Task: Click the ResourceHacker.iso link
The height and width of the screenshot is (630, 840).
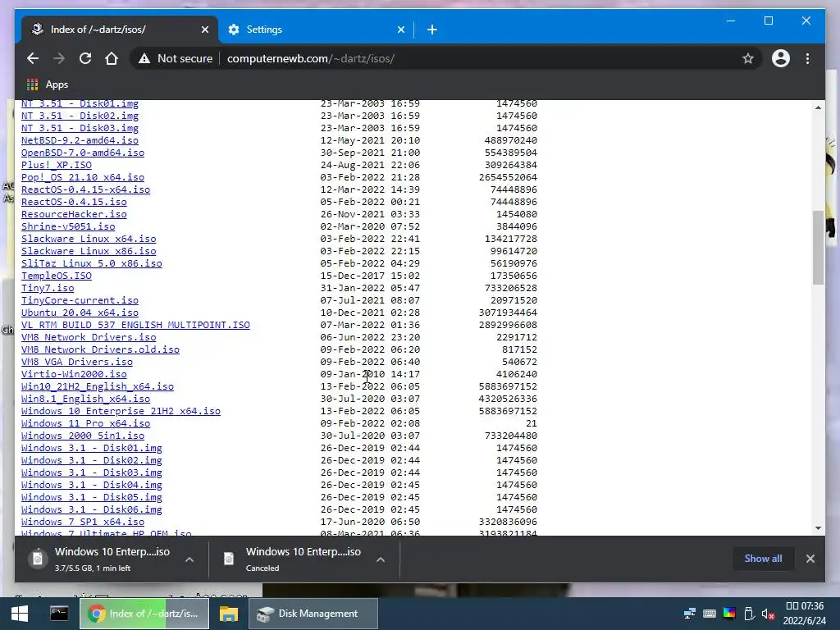Action: click(74, 214)
